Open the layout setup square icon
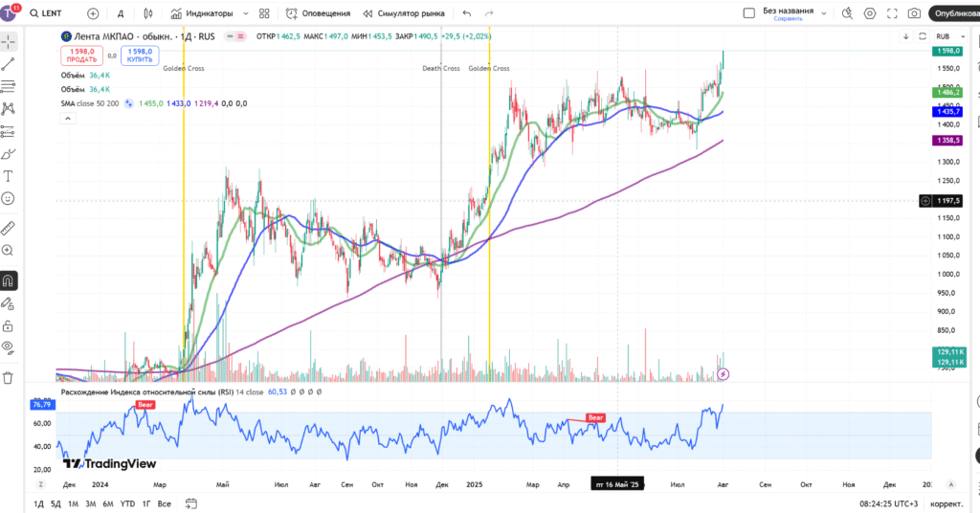Viewport: 980px width, 513px height. pyautogui.click(x=748, y=13)
